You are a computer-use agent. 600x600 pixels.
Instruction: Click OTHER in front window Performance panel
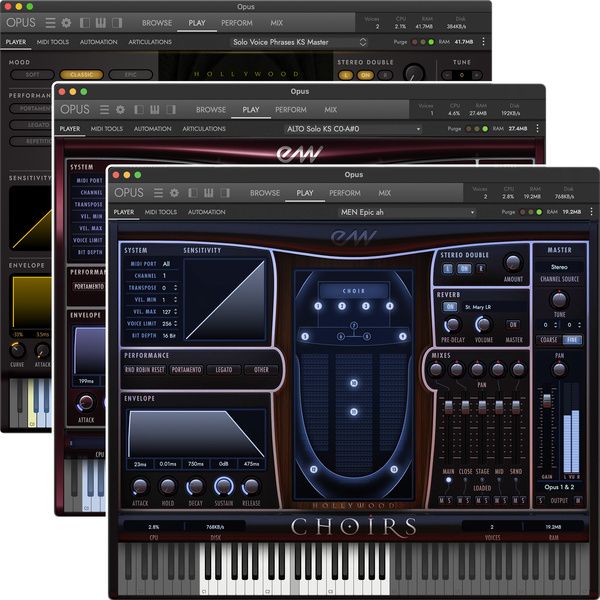[x=261, y=370]
